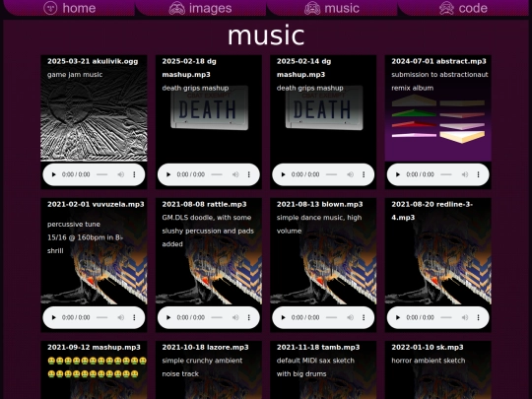The height and width of the screenshot is (399, 532).
Task: Mute the redline-3-4.mp3 player
Action: tap(465, 317)
